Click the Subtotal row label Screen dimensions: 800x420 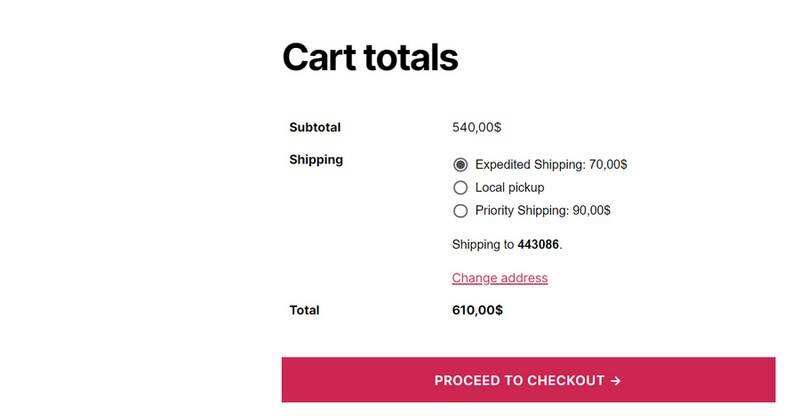coord(315,127)
